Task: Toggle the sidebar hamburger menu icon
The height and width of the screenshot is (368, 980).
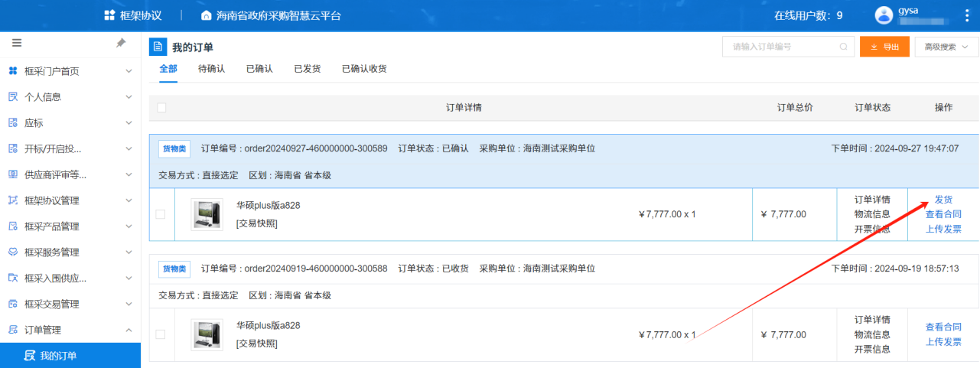Action: [17, 43]
